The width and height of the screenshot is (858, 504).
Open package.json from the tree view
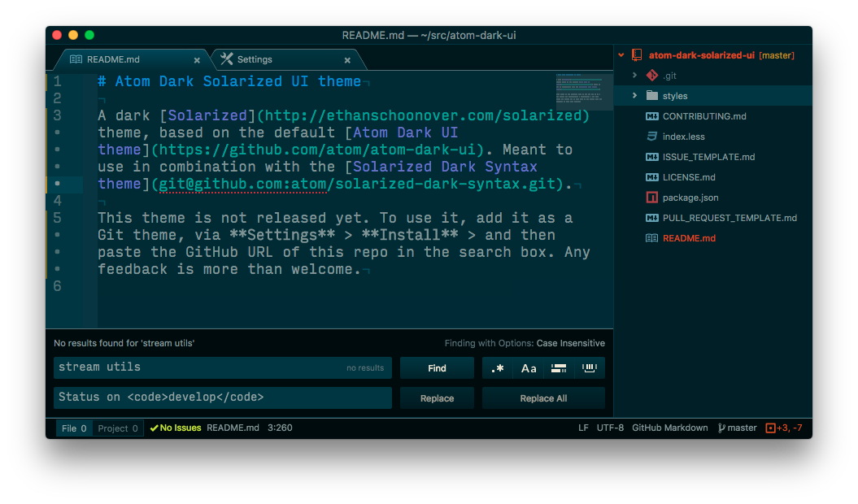coord(690,198)
